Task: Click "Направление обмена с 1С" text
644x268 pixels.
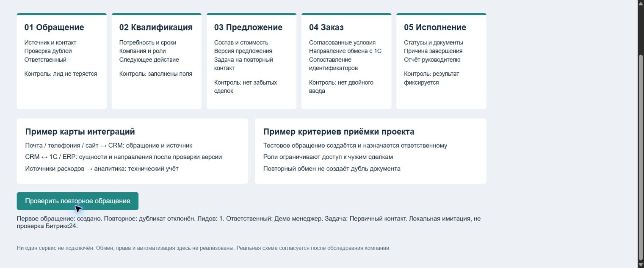Action: click(345, 51)
